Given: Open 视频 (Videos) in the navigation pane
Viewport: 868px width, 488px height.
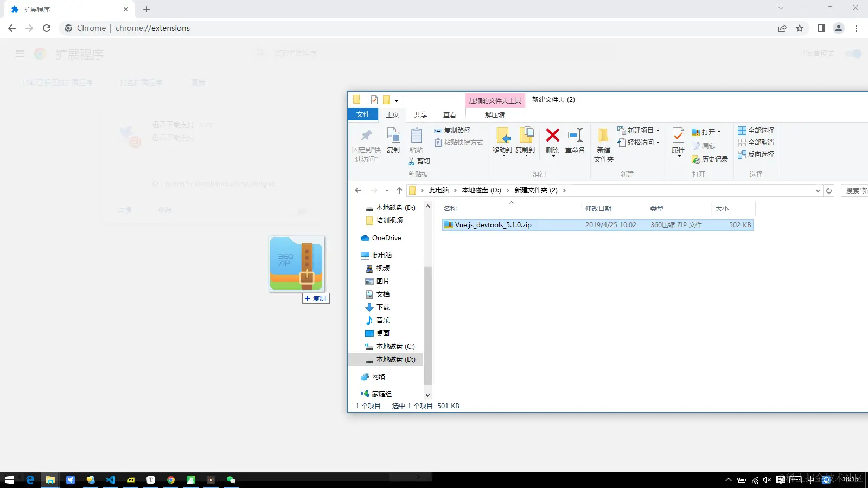Looking at the screenshot, I should pos(378,268).
